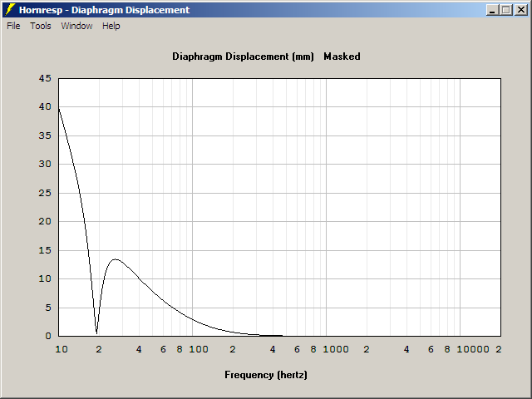Click the curve start point at 40 mm

(59, 107)
